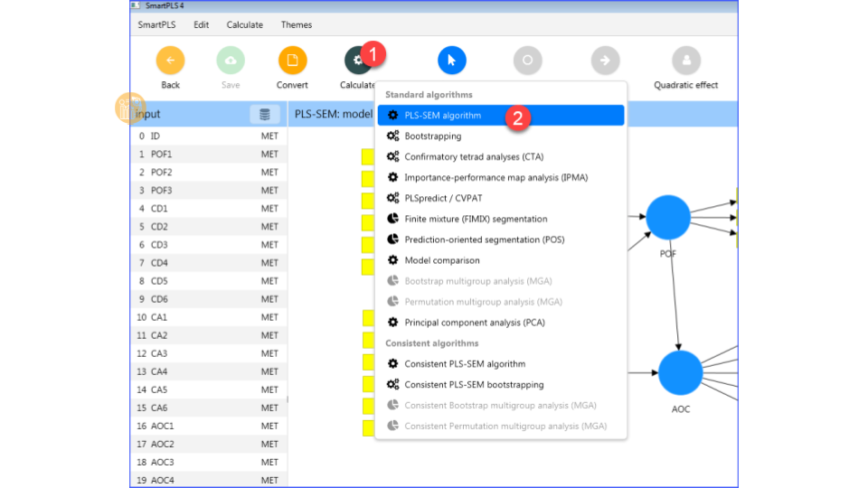
Task: Select Prediction-oriented segmentation (POS)
Action: point(501,239)
